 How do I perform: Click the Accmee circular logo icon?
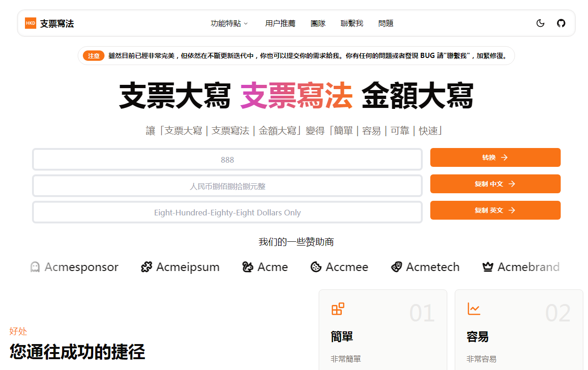coord(315,267)
